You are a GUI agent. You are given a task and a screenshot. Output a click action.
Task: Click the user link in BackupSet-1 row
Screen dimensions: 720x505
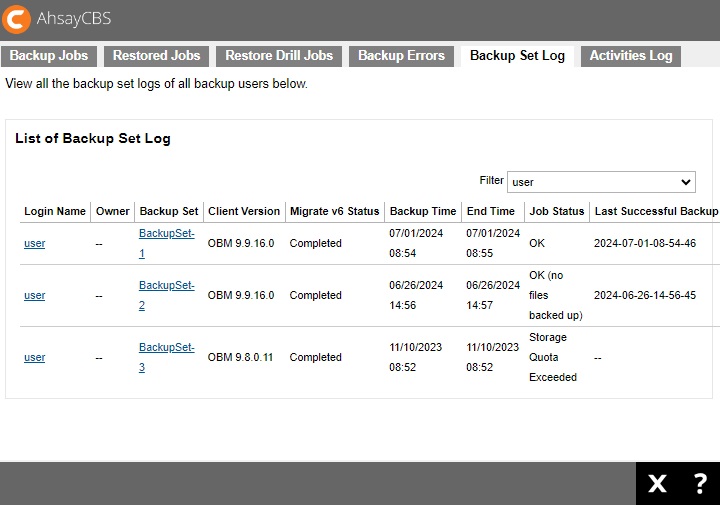(34, 243)
